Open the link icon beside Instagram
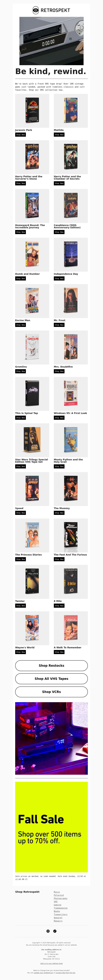This screenshot has height=980, width=103. pos(55,931)
